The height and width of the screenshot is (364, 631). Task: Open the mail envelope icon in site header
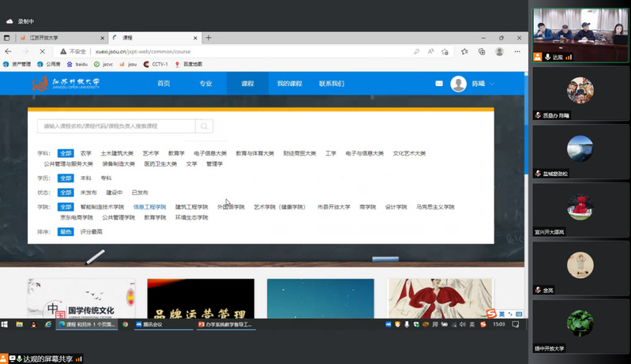[x=439, y=84]
